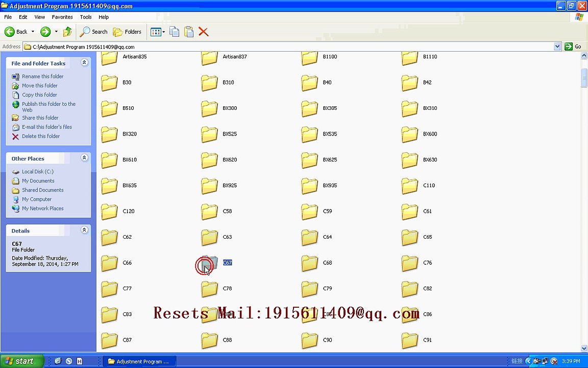Click the Windows Start button
Screen dimensions: 588x368
coord(22,361)
